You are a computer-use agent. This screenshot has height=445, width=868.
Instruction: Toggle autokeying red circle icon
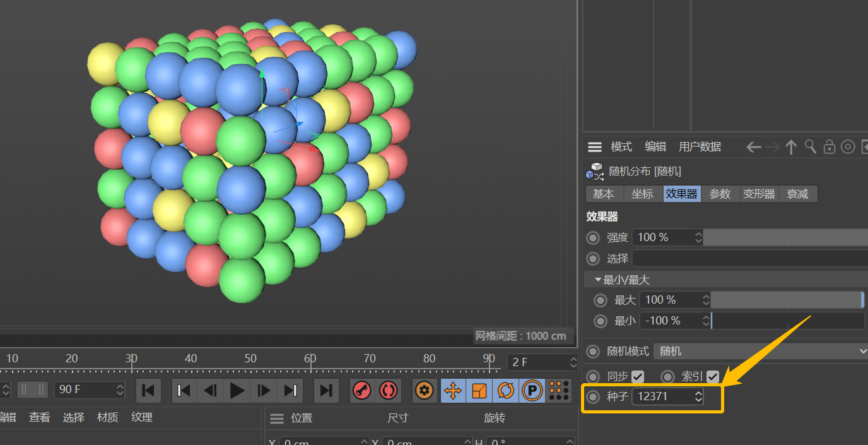click(388, 391)
